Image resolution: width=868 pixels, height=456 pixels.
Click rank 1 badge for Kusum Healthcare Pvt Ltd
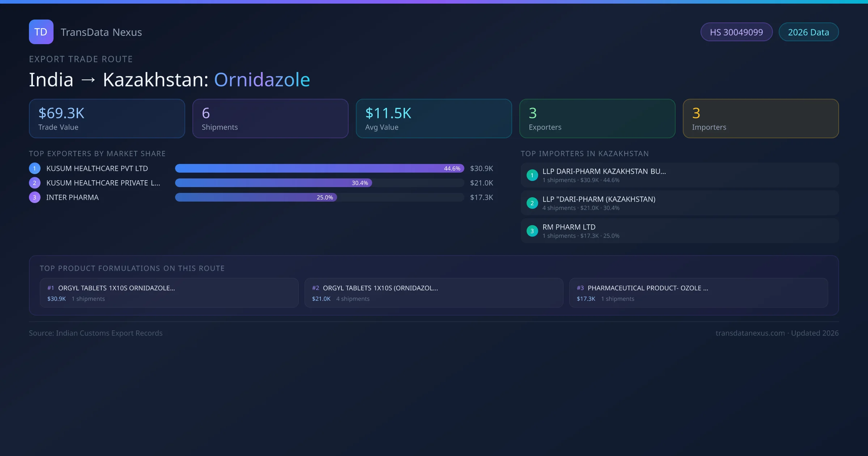point(35,168)
